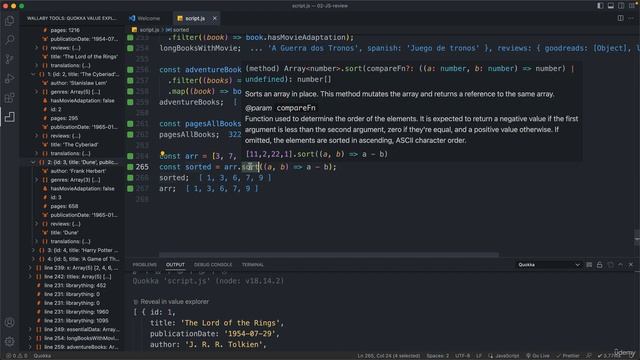Open the Run and Debug view
Viewport: 640px width, 360px height.
pos(9,78)
